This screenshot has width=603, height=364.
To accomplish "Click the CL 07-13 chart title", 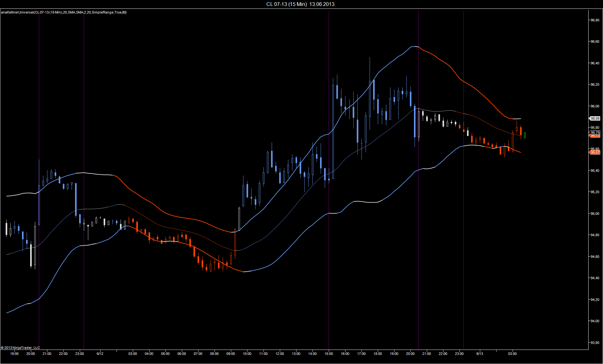I will (x=300, y=4).
